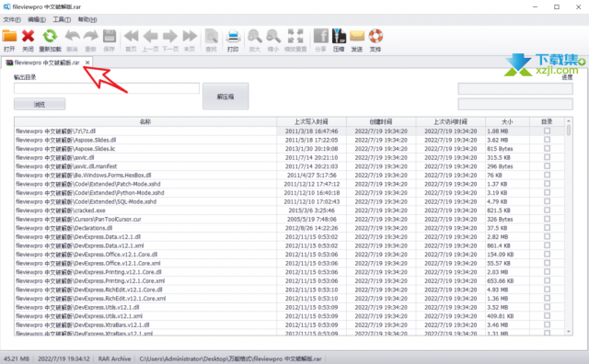Sort by the 创建时间 column header
Image resolution: width=589 pixels, height=364 pixels.
click(x=381, y=121)
